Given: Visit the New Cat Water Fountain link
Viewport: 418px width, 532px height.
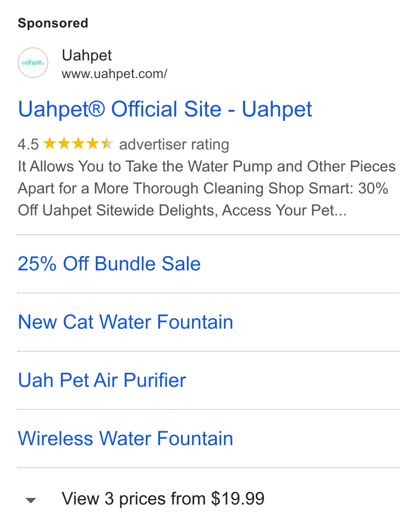Looking at the screenshot, I should click(125, 322).
